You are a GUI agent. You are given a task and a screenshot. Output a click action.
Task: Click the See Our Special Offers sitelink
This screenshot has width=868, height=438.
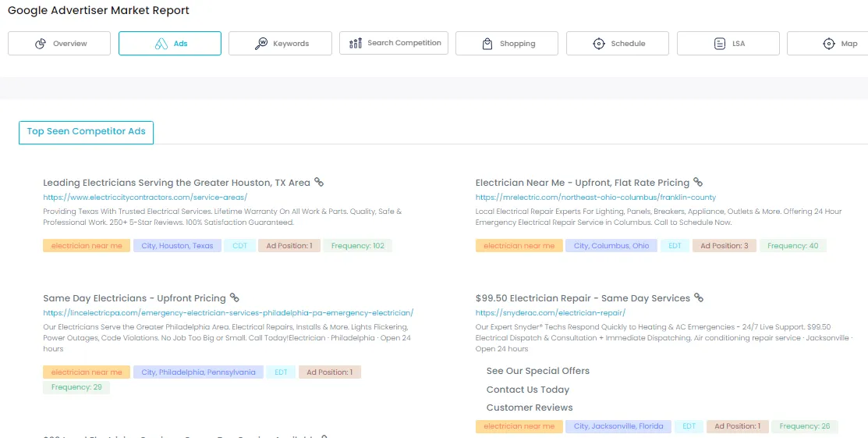(x=537, y=371)
